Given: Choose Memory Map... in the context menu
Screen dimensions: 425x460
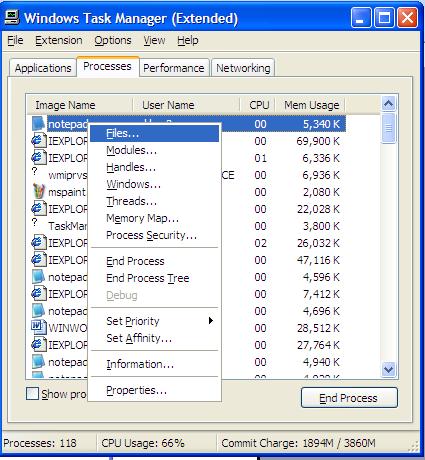Looking at the screenshot, I should point(154,218).
